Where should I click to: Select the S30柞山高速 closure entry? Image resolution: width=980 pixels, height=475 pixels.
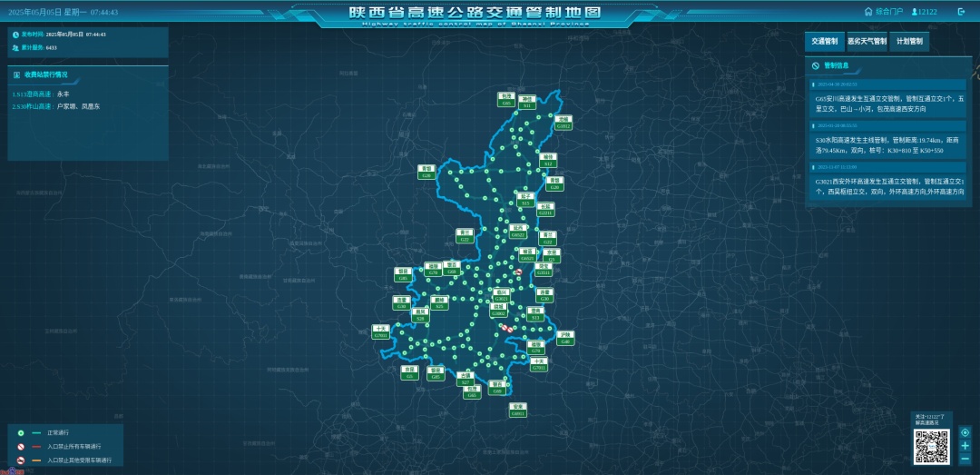(56, 106)
